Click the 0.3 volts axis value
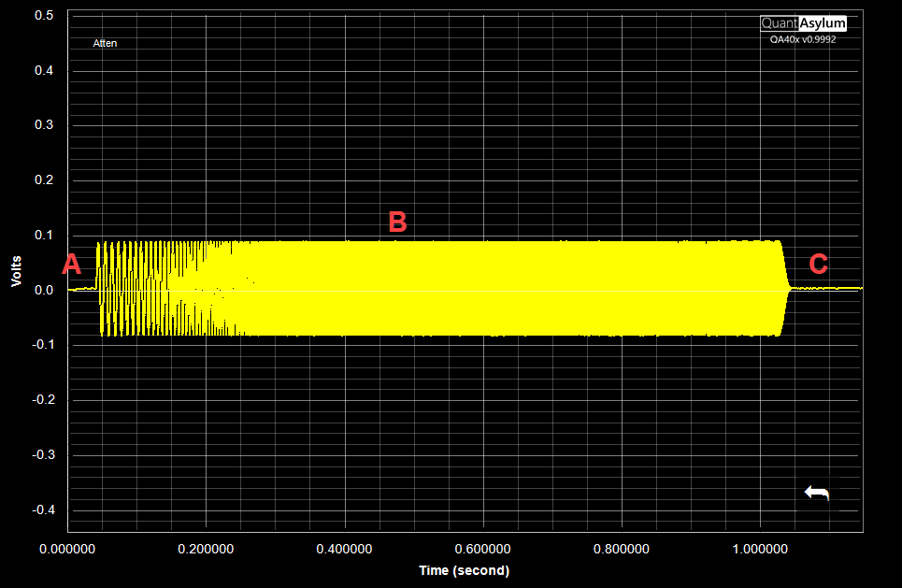 click(x=44, y=125)
